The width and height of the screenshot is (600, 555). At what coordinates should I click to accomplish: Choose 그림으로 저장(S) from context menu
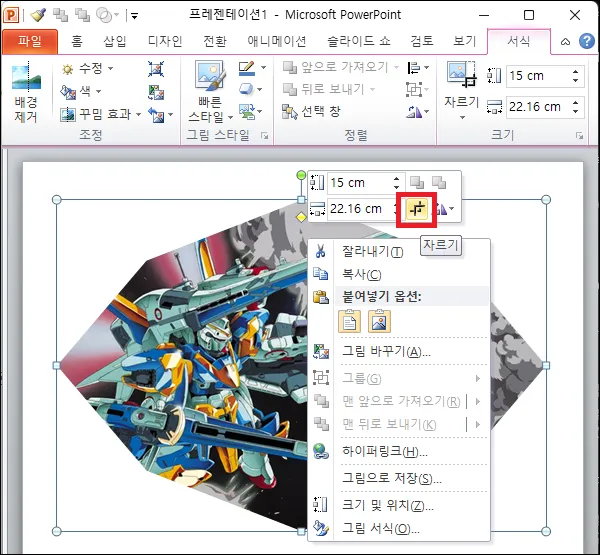[x=399, y=478]
